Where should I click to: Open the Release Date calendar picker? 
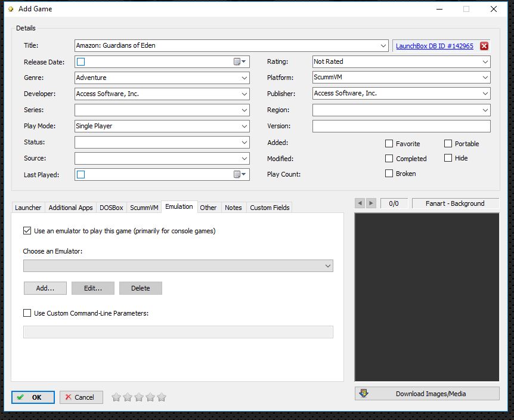pos(240,61)
